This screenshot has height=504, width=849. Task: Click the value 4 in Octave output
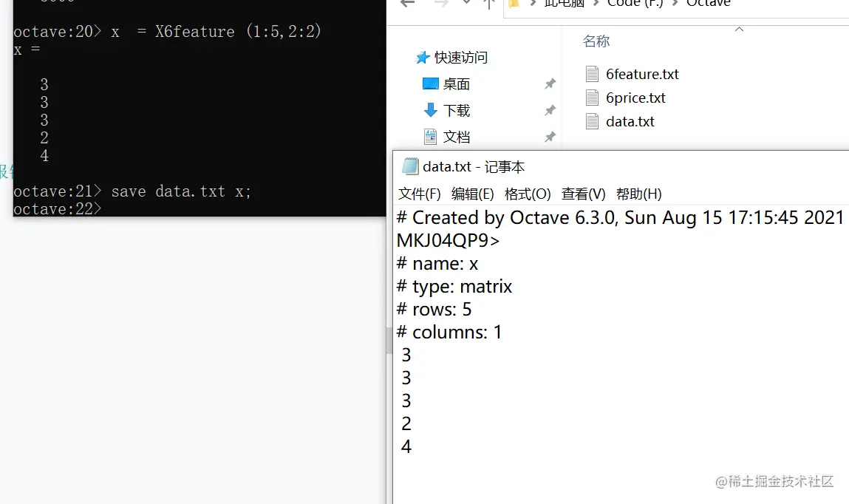tap(44, 155)
